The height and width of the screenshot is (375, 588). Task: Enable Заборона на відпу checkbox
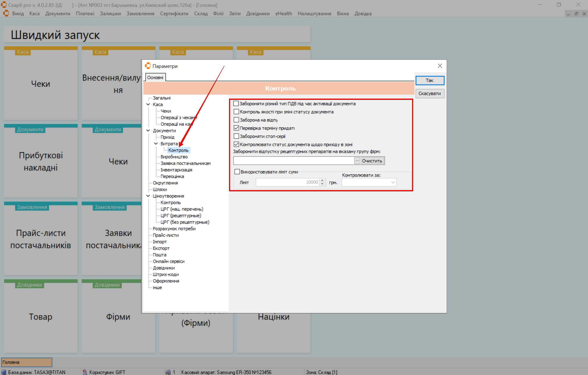(236, 120)
